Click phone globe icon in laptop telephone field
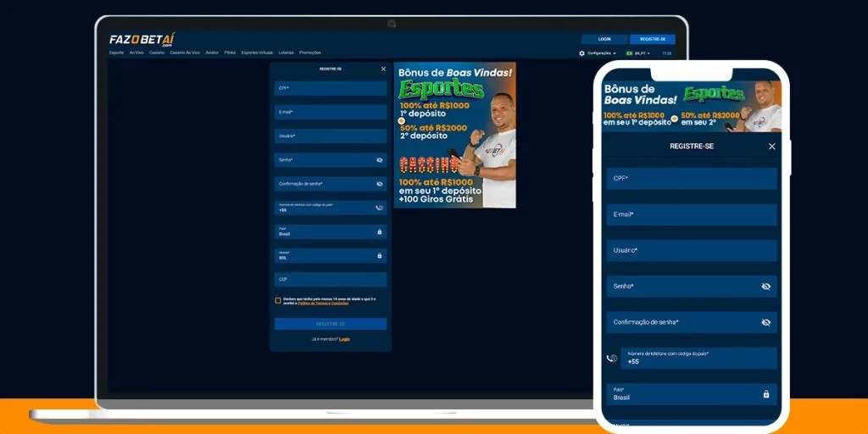 (379, 208)
